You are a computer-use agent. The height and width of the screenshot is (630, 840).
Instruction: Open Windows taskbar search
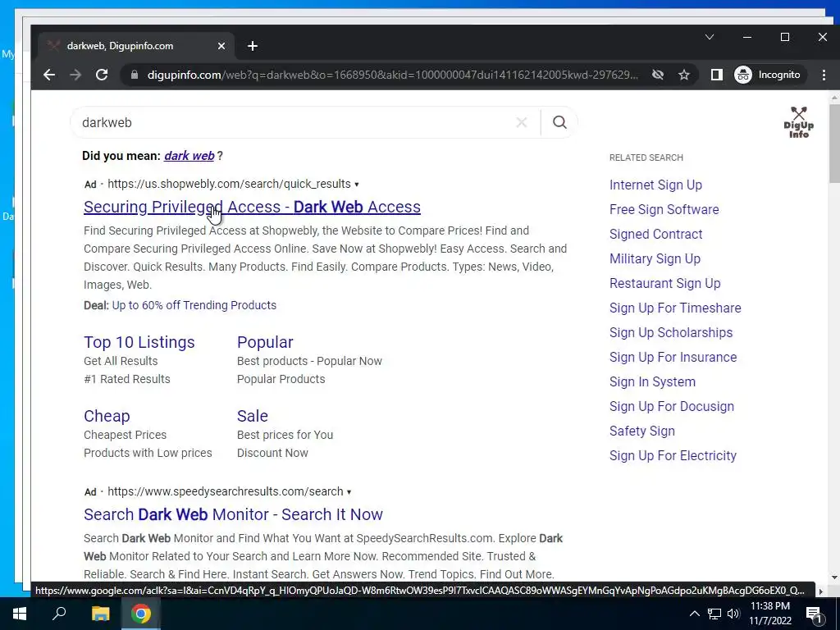coord(59,614)
